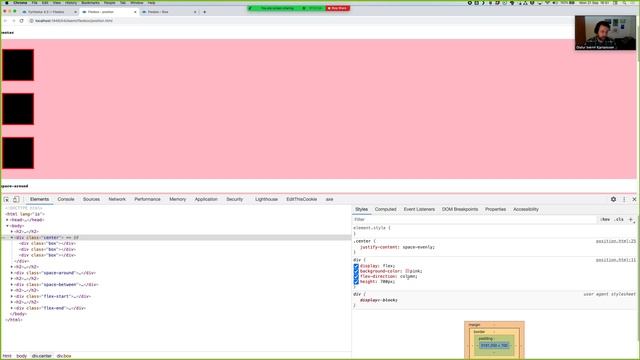Image resolution: width=640 pixels, height=360 pixels.
Task: Open the Apple menu
Action: tap(7, 2)
